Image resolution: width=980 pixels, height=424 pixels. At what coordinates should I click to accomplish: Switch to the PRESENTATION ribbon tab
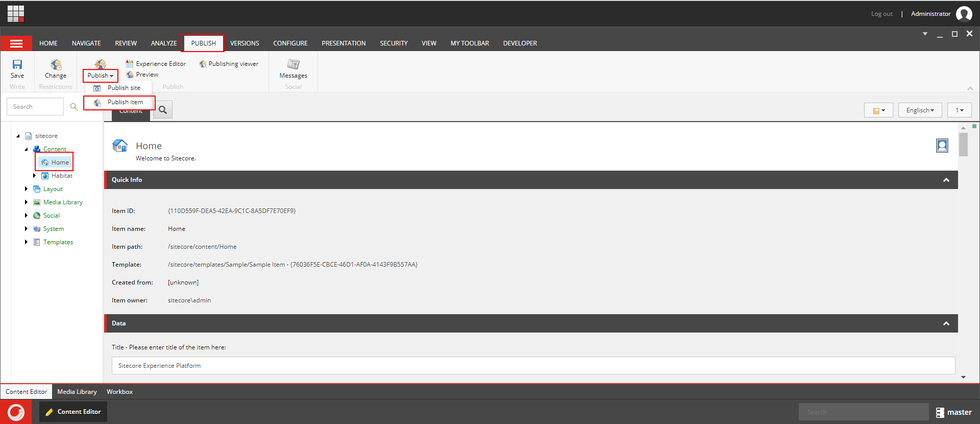point(344,43)
